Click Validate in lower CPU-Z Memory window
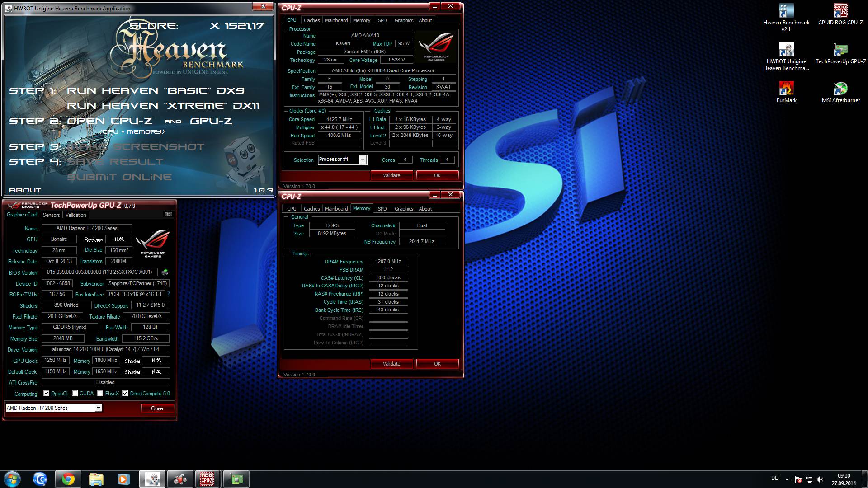Image resolution: width=868 pixels, height=488 pixels. 392,364
